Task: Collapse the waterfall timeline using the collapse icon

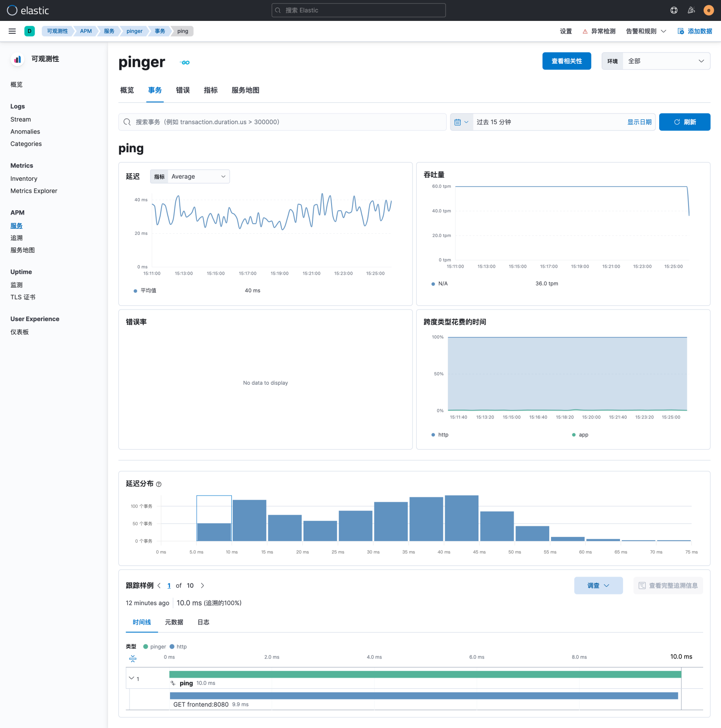Action: click(133, 658)
